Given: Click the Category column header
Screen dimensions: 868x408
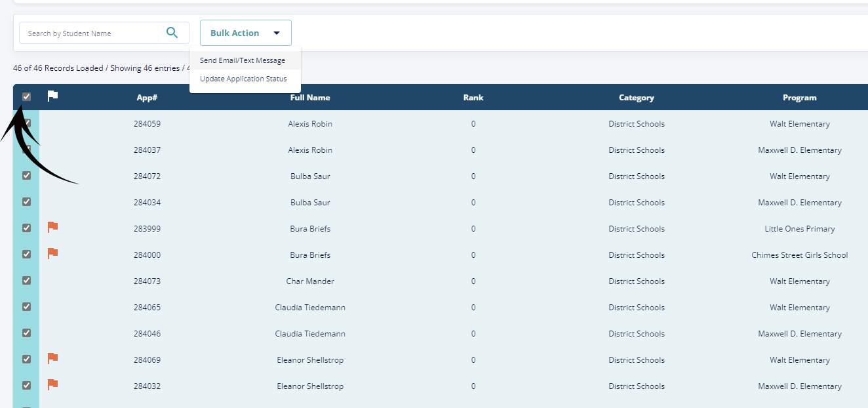Looking at the screenshot, I should pyautogui.click(x=636, y=98).
